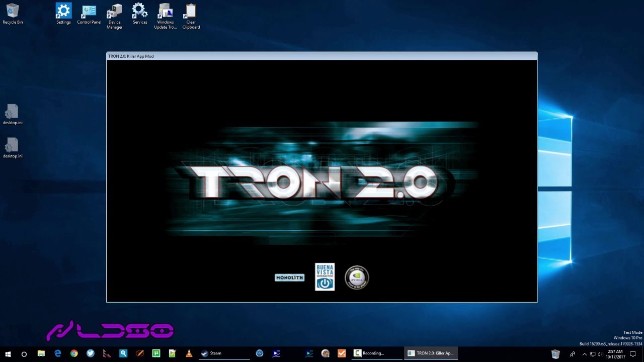Launch Google Chrome from the taskbar
Screen dimensions: 644x362
coord(74,353)
